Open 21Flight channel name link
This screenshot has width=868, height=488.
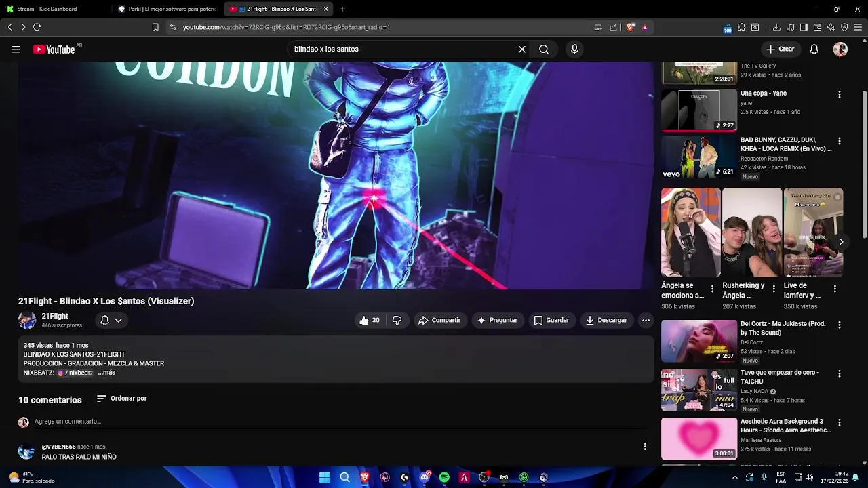[55, 317]
